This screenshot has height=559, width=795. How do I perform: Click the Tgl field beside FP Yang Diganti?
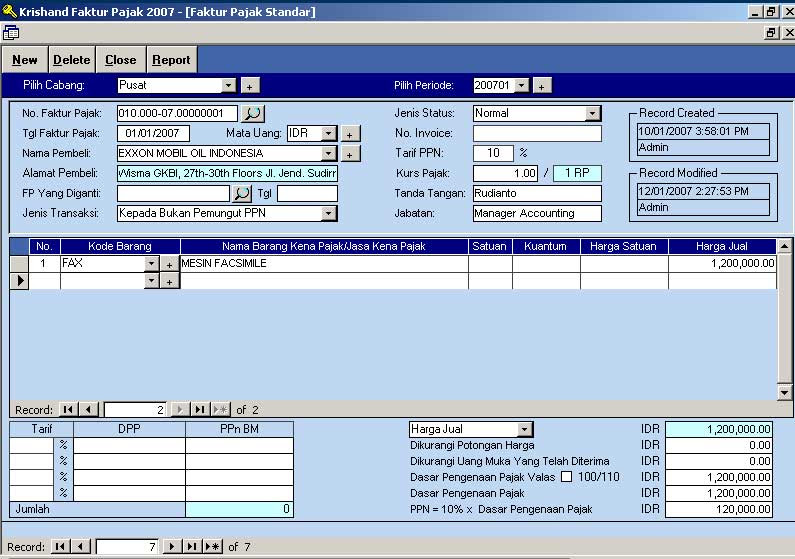click(307, 193)
